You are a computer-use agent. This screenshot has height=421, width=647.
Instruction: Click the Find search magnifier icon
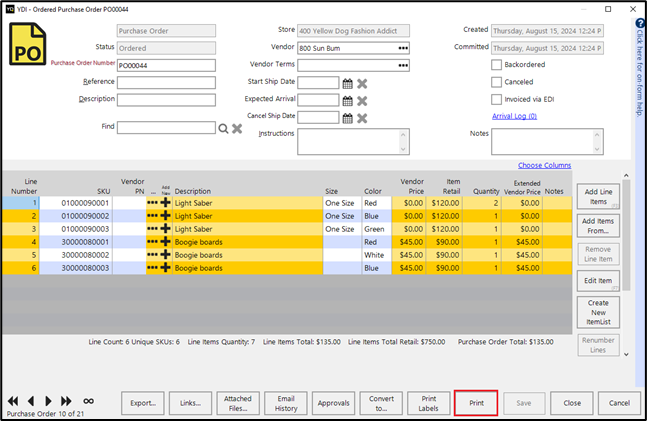click(x=223, y=129)
